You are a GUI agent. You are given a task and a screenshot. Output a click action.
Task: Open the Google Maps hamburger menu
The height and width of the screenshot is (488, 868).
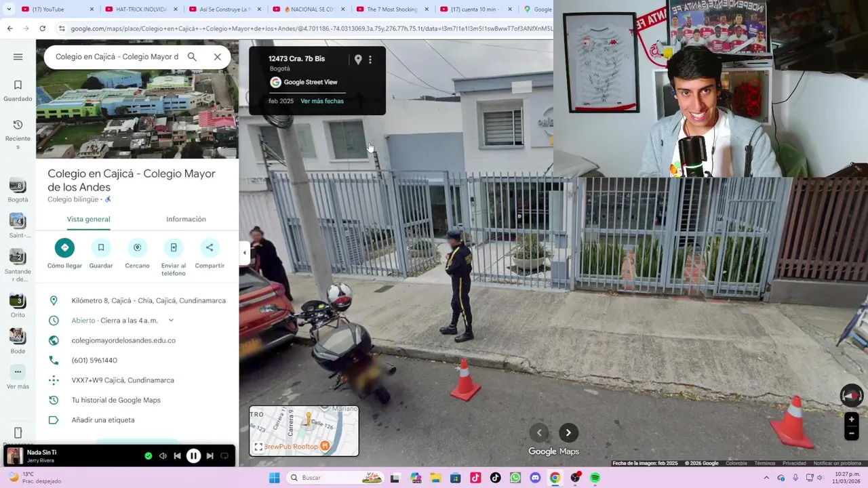click(x=18, y=57)
